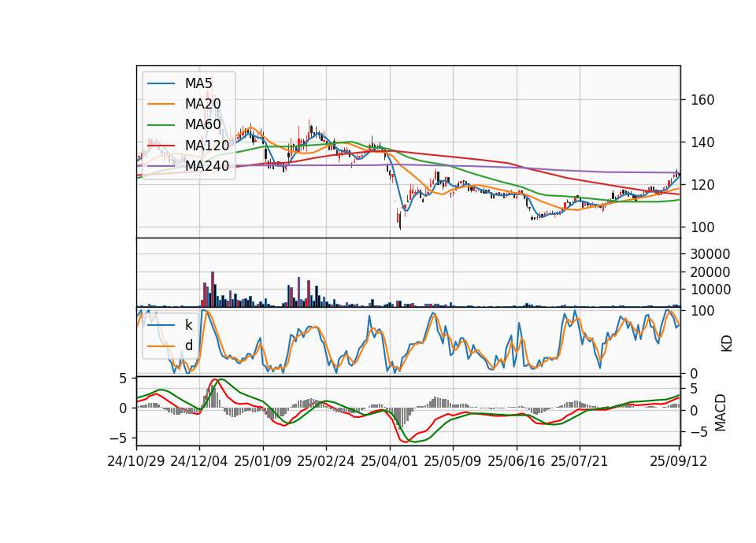Click the 'k' legend label in KD panel
The height and width of the screenshot is (543, 756).
point(188,325)
